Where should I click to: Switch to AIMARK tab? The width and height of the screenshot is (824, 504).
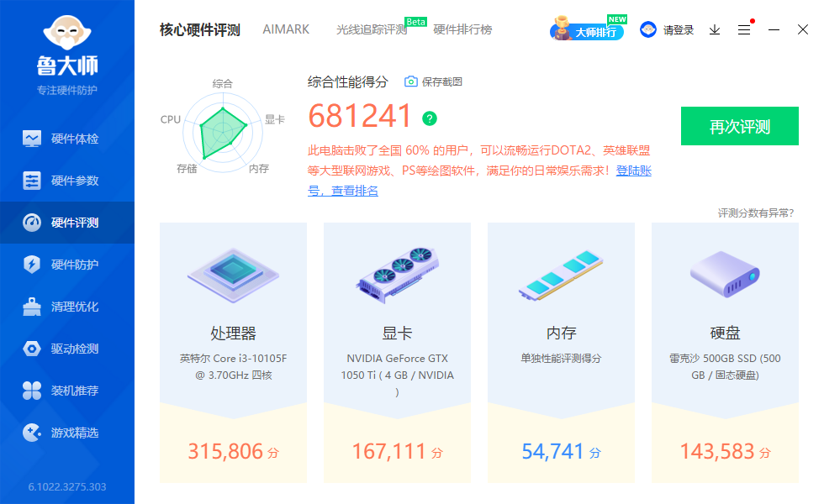[286, 29]
